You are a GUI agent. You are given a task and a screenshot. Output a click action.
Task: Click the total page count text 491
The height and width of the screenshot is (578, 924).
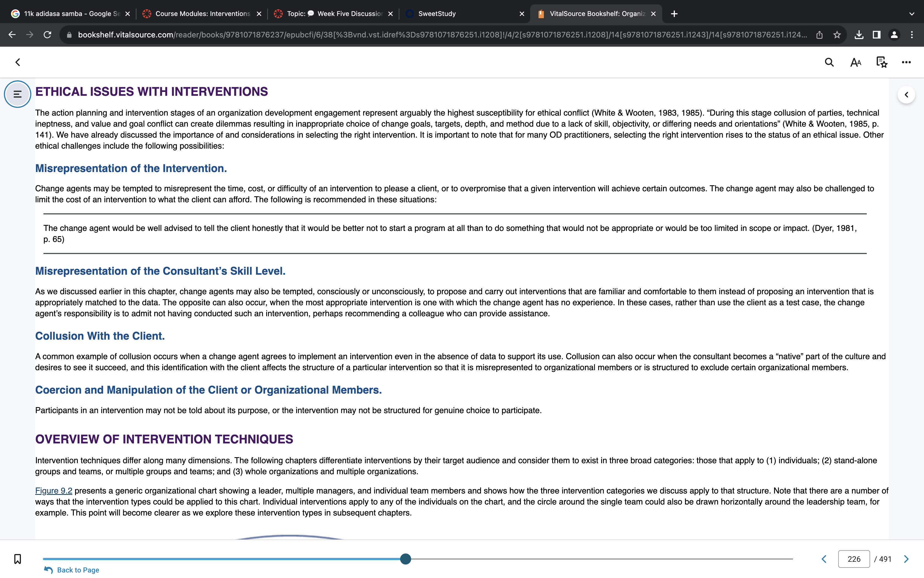coord(883,559)
